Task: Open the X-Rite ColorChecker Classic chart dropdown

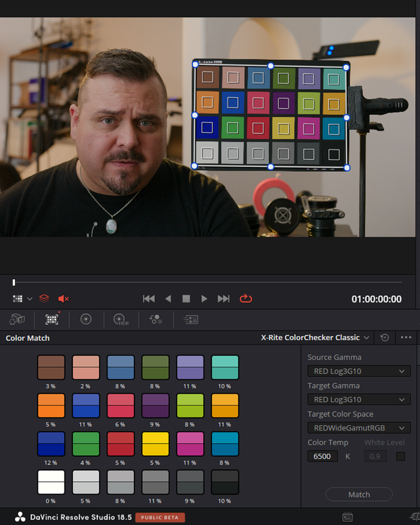Action: pos(315,337)
